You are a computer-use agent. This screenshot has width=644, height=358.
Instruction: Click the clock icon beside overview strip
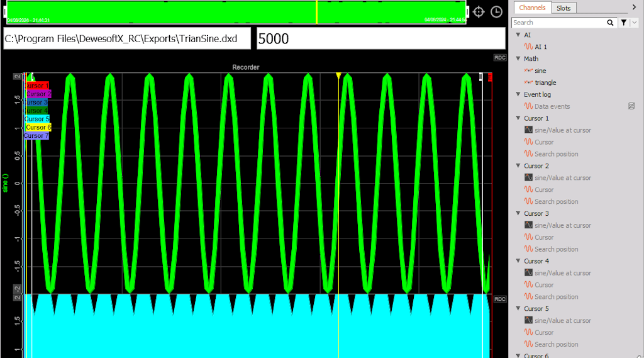click(x=497, y=12)
